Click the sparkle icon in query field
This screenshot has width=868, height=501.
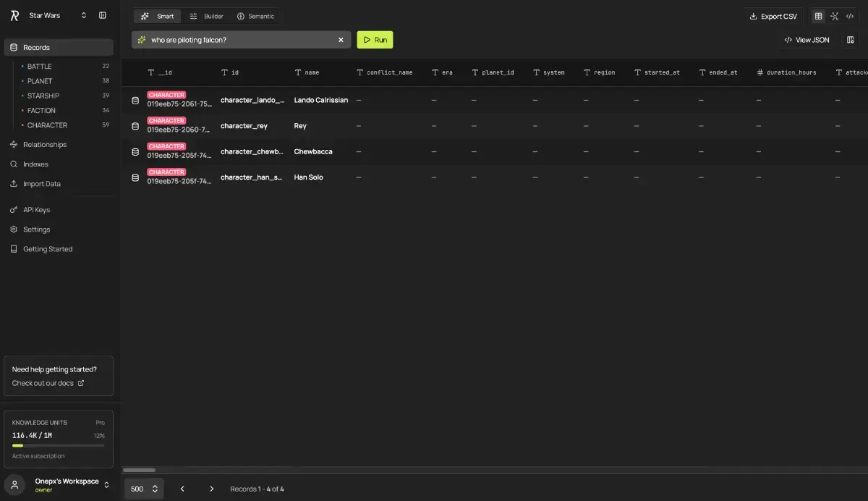[142, 40]
